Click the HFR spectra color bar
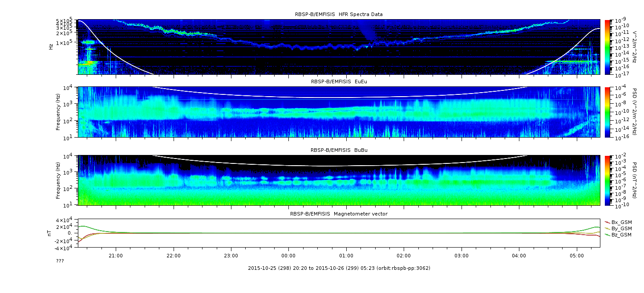Viewport: 644px width, 293px height. point(608,47)
